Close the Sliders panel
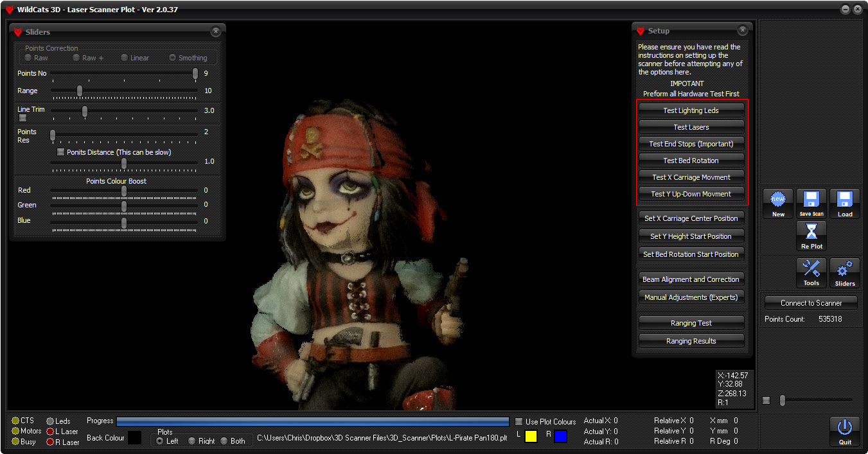The width and height of the screenshot is (868, 454). 215,31
